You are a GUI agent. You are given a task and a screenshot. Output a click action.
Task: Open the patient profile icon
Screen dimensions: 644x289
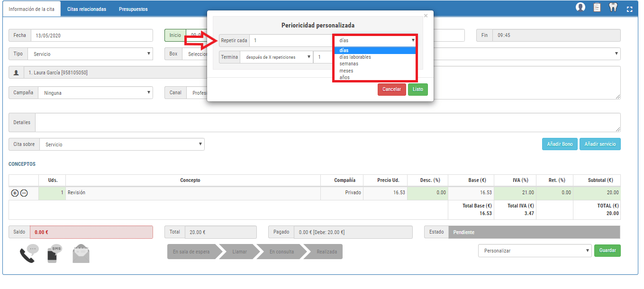tap(581, 7)
